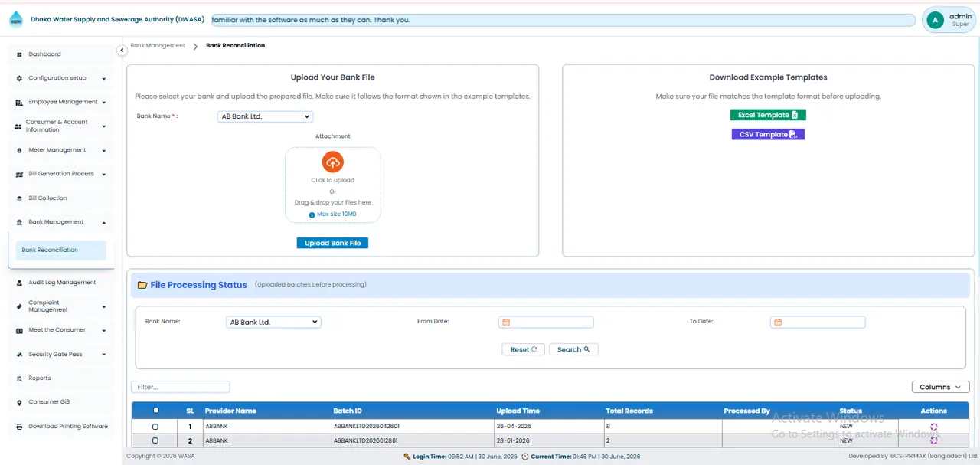The image size is (980, 465).
Task: Click the Upload Bank File button
Action: coord(332,243)
